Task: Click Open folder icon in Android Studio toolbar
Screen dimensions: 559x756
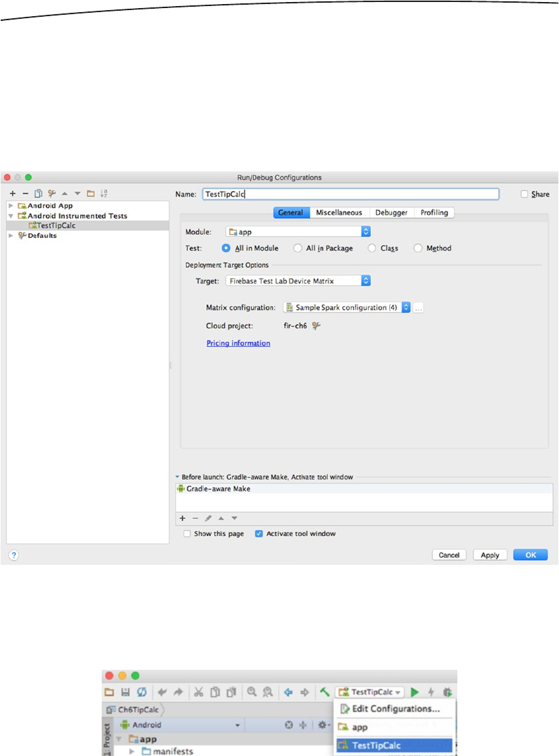Action: (110, 692)
